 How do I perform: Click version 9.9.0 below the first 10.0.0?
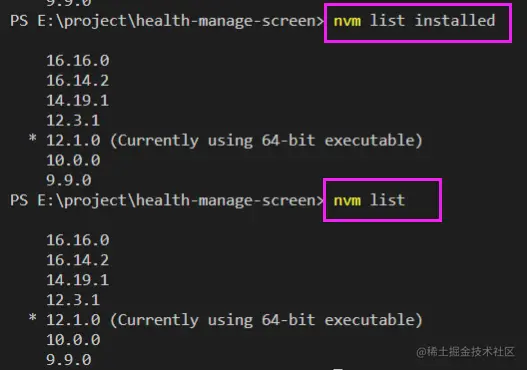click(69, 180)
